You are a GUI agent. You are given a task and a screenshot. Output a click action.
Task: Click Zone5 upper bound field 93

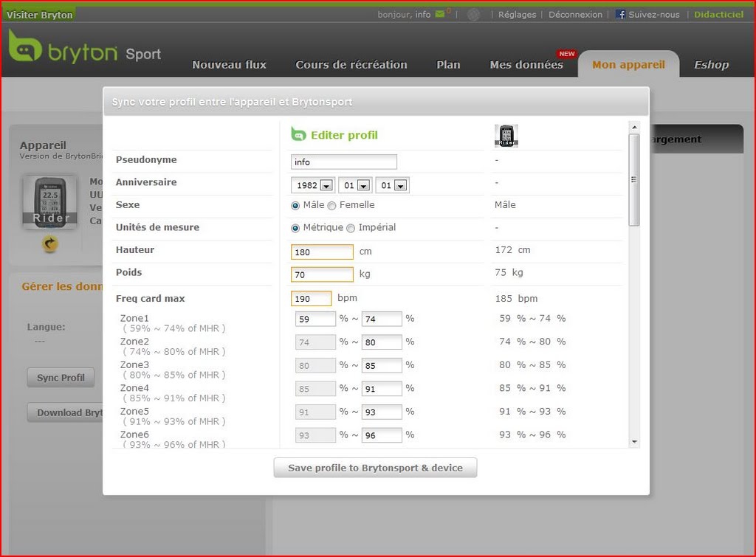pyautogui.click(x=382, y=412)
